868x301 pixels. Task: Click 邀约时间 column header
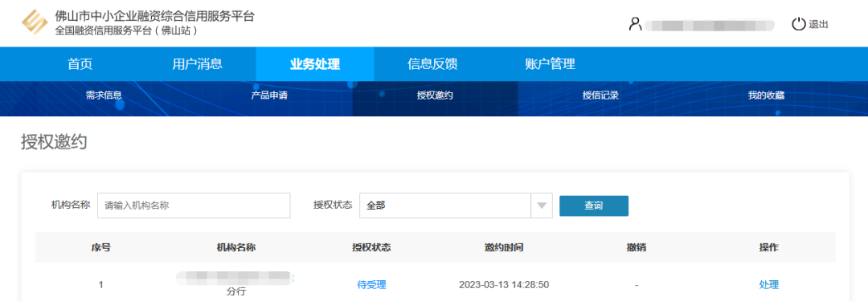[x=504, y=247]
